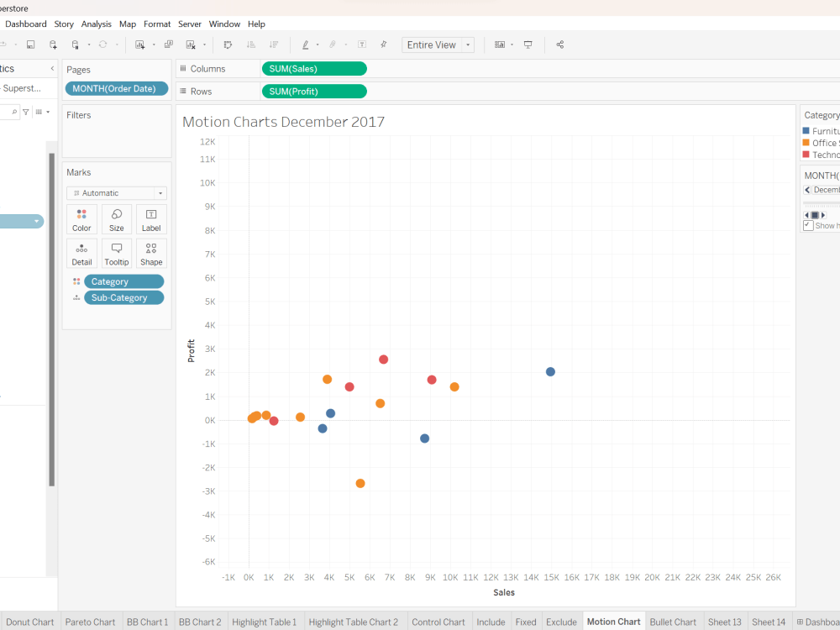Select the Shape marks property
The width and height of the screenshot is (840, 630).
151,253
